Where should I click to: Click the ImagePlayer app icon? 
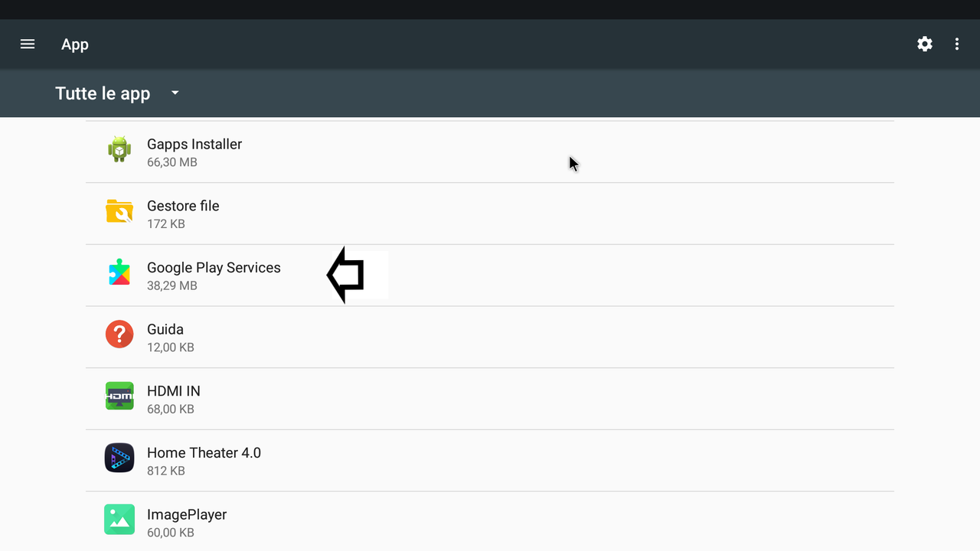[x=119, y=520]
